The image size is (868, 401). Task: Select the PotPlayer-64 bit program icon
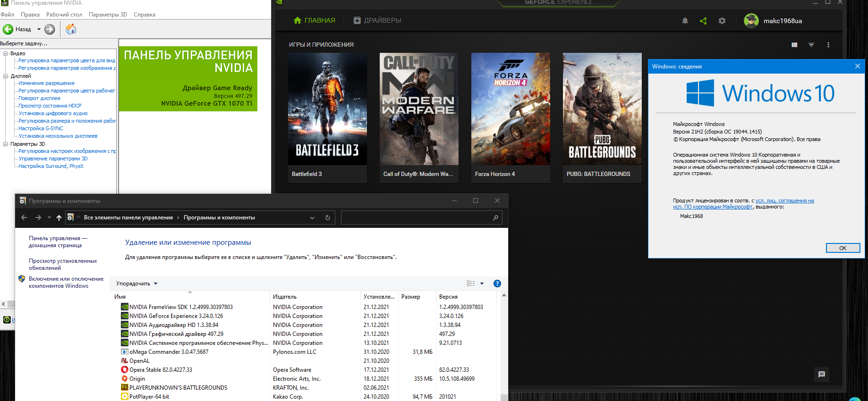click(125, 397)
